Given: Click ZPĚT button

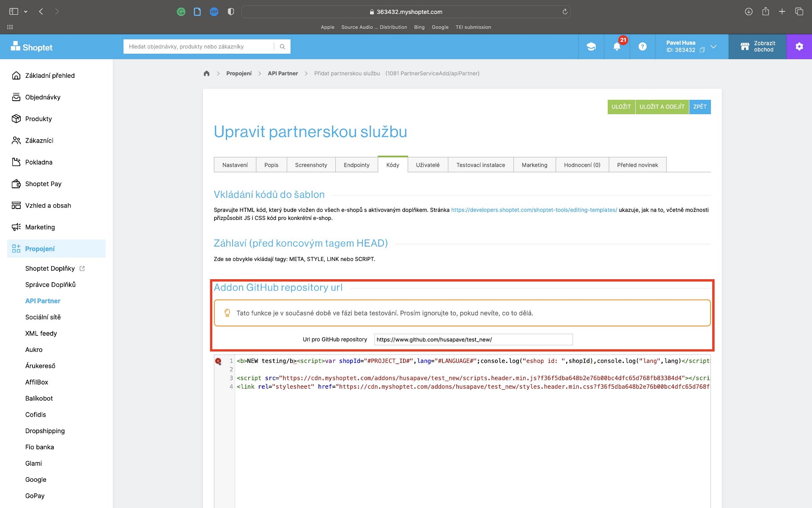Looking at the screenshot, I should pyautogui.click(x=700, y=107).
